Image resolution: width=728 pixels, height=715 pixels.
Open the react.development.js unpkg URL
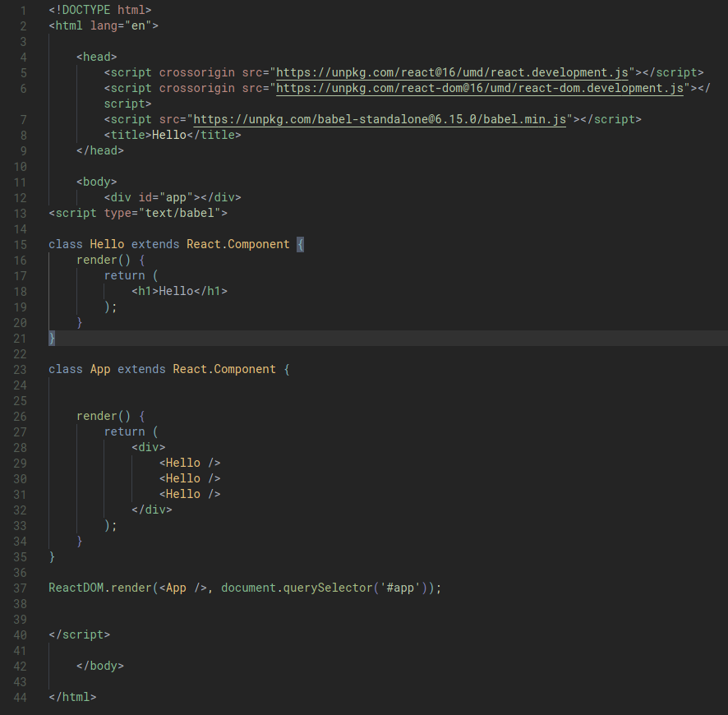[452, 73]
